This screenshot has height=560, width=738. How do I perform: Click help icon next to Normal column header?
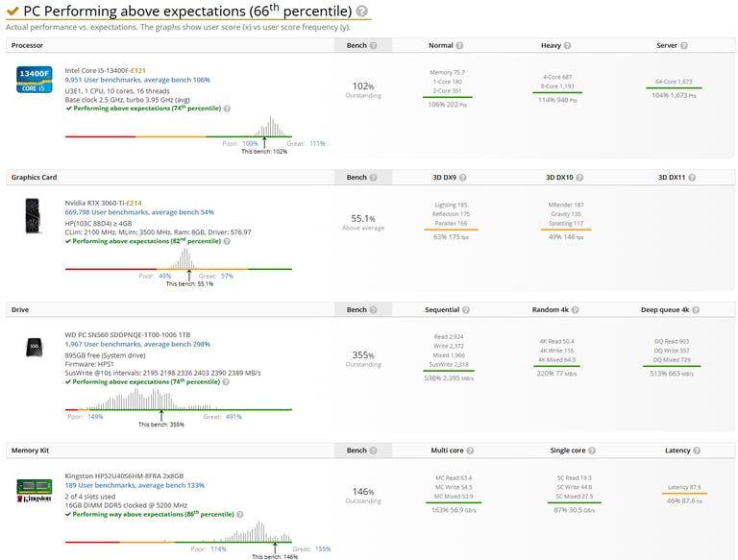459,46
